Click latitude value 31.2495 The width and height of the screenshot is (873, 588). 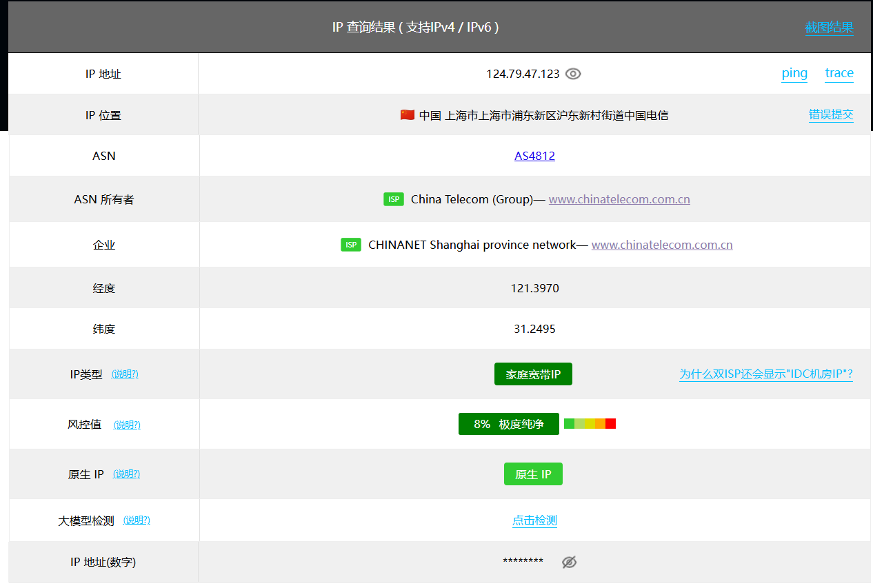point(534,329)
